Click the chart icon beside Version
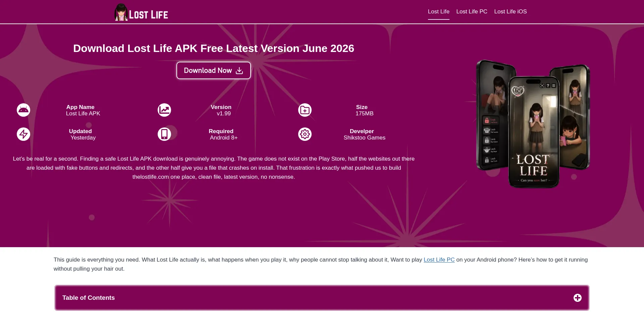The height and width of the screenshot is (333, 644). (164, 110)
